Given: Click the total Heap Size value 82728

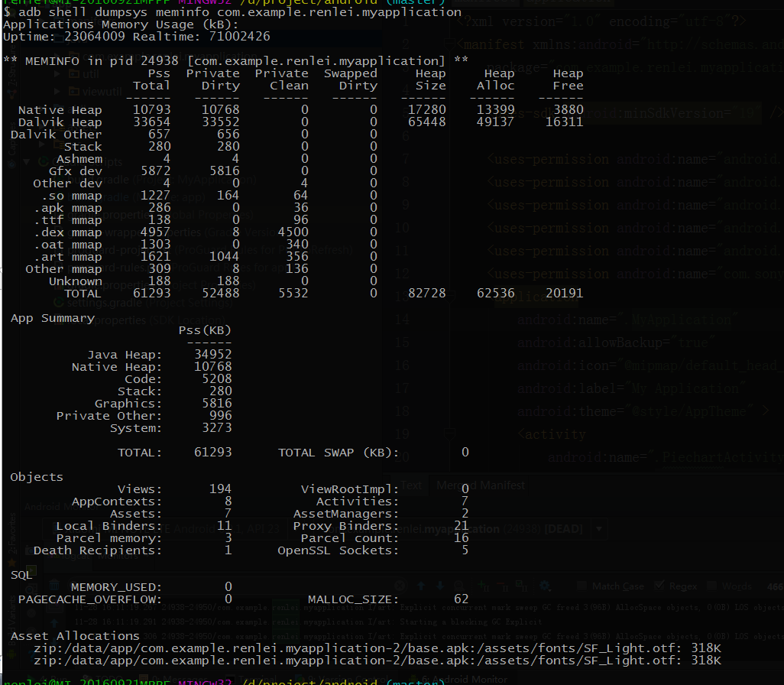Looking at the screenshot, I should (426, 294).
